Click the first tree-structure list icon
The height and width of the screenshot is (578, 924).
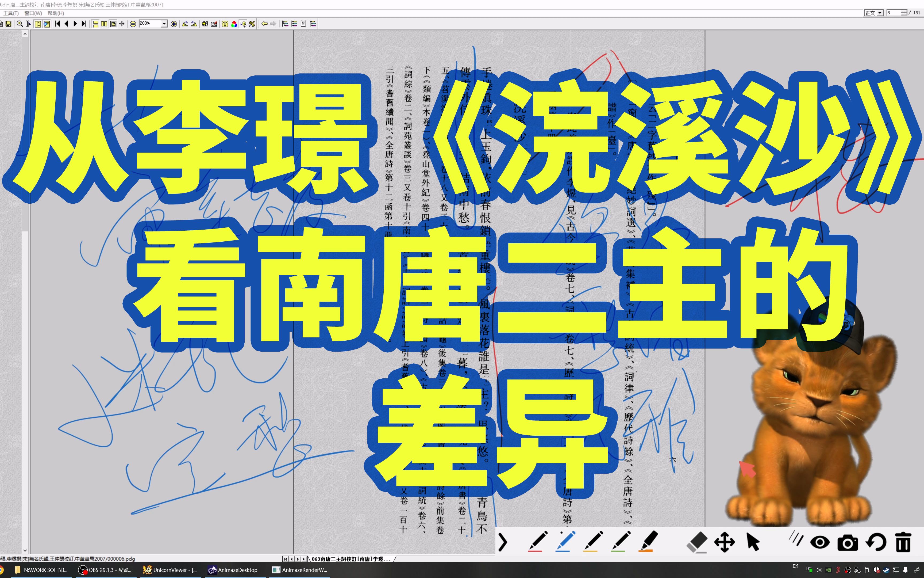[x=285, y=24]
